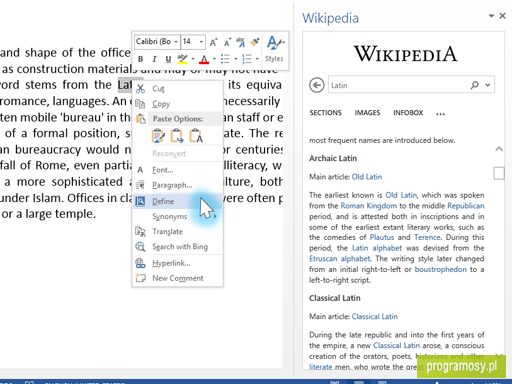Click the Wikipedia pane back arrow
Viewport: 512px width, 384px height.
coord(317,85)
